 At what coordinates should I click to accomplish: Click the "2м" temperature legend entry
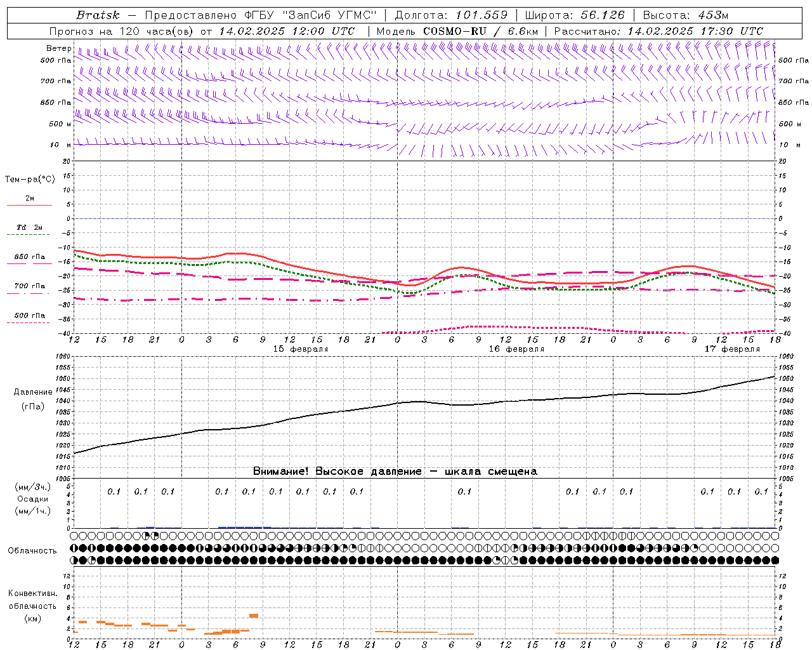[30, 198]
